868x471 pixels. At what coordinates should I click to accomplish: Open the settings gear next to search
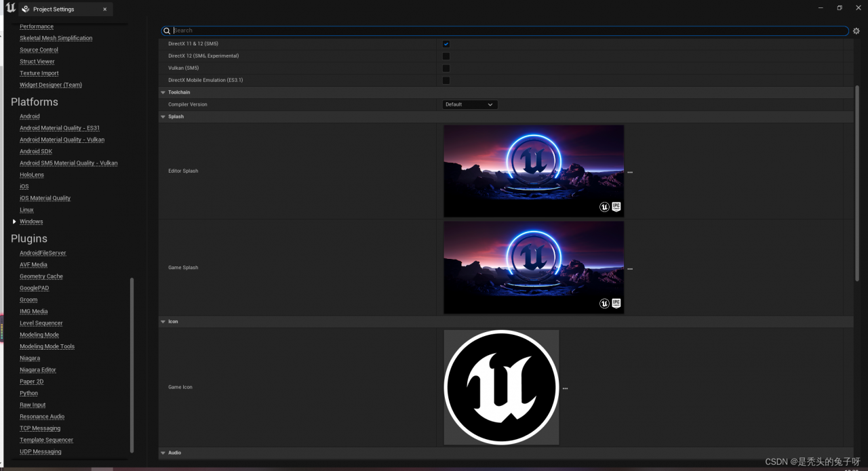pos(856,31)
